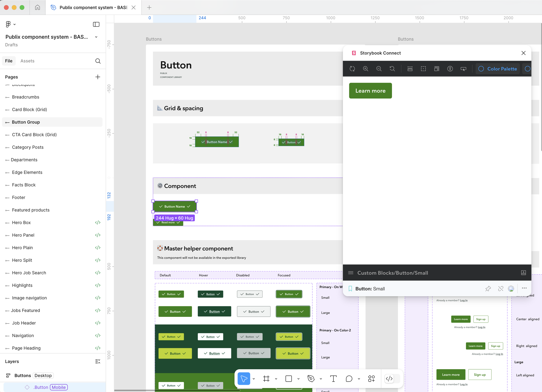The width and height of the screenshot is (542, 392).
Task: Toggle the left sidebar panel icon
Action: (x=96, y=24)
